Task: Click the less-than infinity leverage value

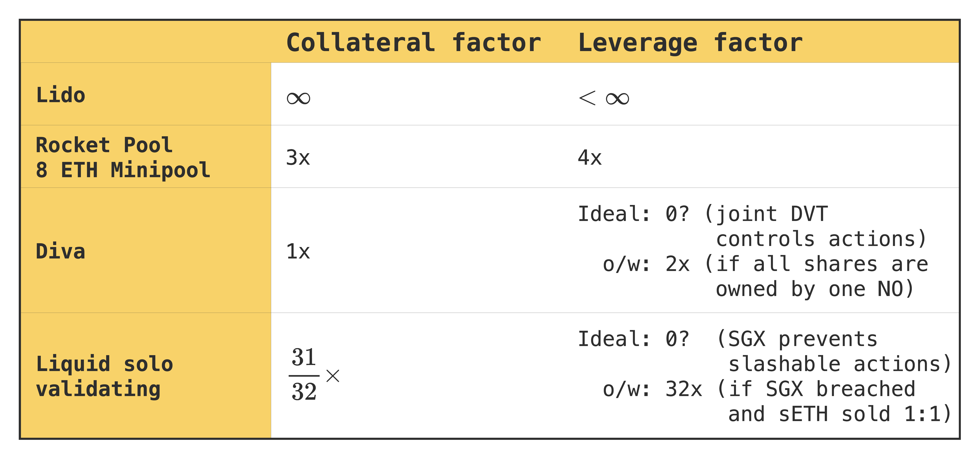Action: point(604,98)
